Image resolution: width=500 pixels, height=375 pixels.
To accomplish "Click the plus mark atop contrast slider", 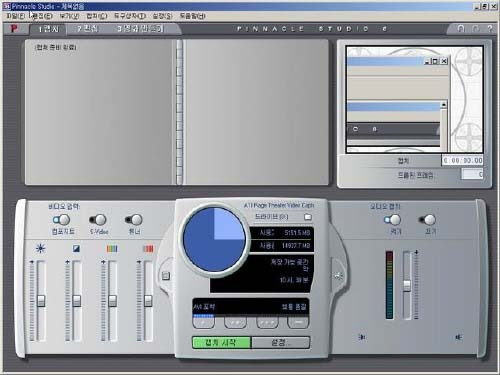I will click(67, 262).
